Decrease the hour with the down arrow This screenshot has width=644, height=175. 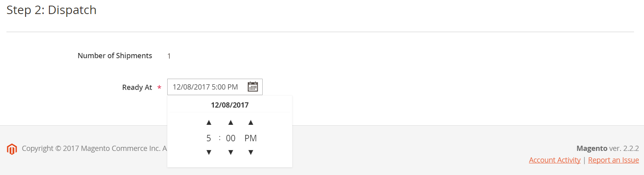pos(209,152)
